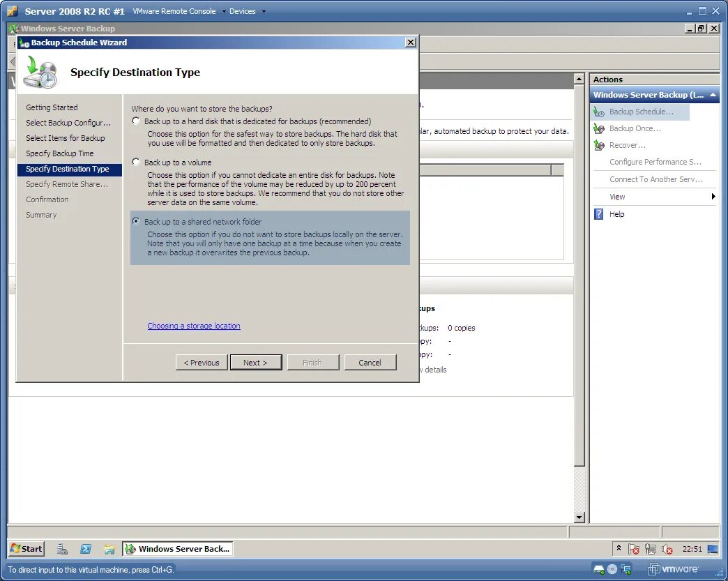The height and width of the screenshot is (581, 728).
Task: Click the Backup Once icon in Actions pane
Action: click(599, 128)
